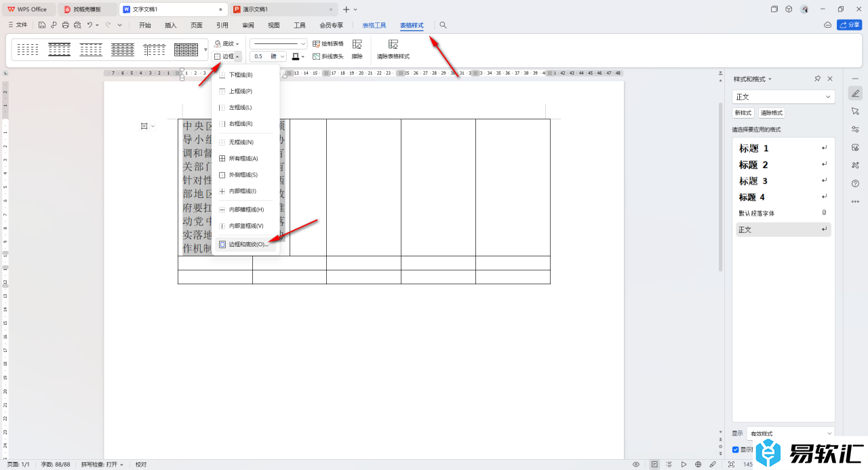The height and width of the screenshot is (470, 868).
Task: Switch to web layout globe in status bar
Action: click(698, 465)
